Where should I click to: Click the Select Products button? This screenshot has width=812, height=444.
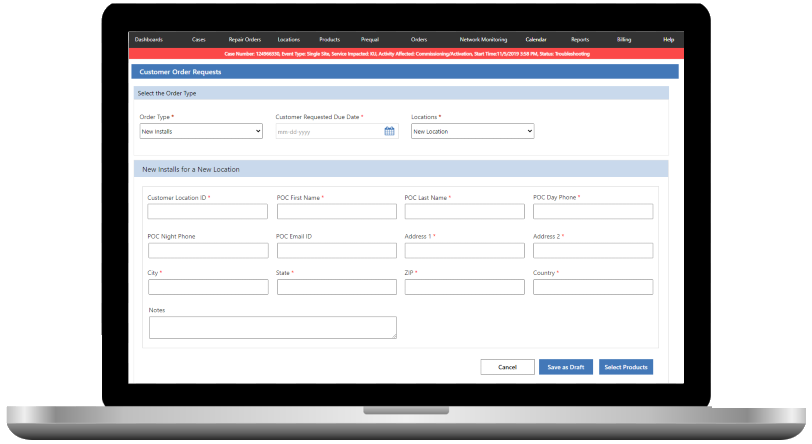tap(626, 367)
